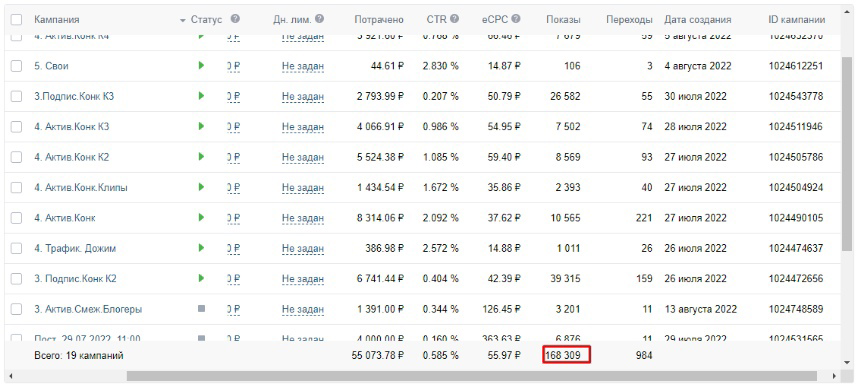Click the help icon next to Дн. лим.

(320, 19)
